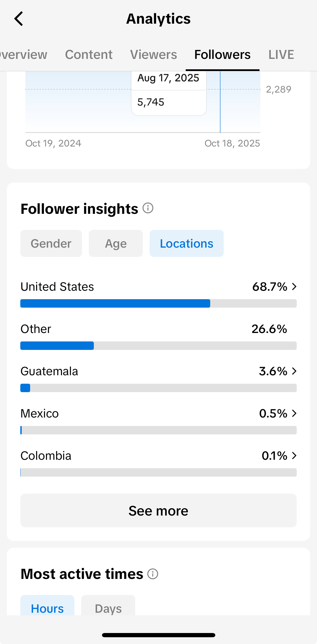
Task: Expand Guatemala location details chevron
Action: coord(294,371)
